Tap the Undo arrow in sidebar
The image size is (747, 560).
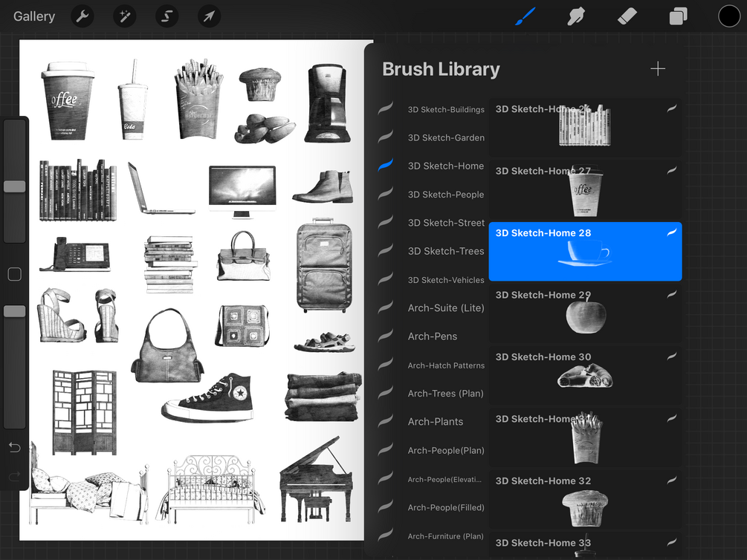pyautogui.click(x=15, y=448)
